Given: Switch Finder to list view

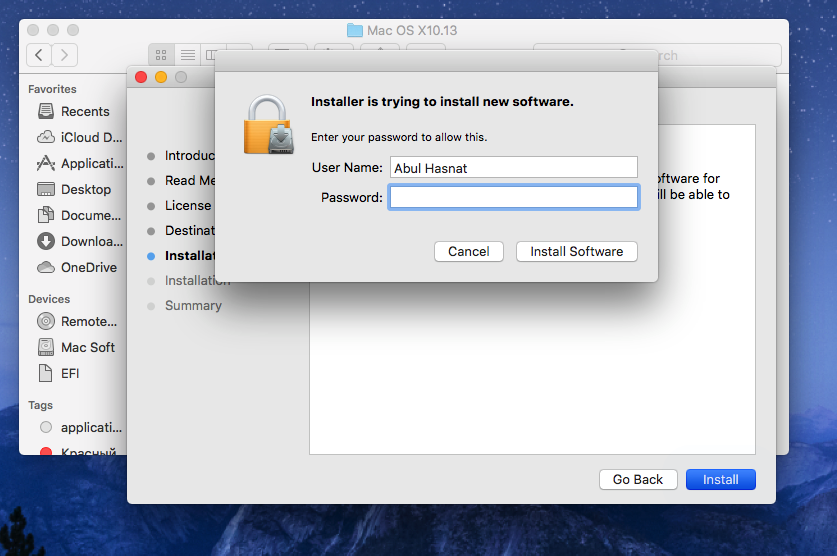Looking at the screenshot, I should point(187,55).
